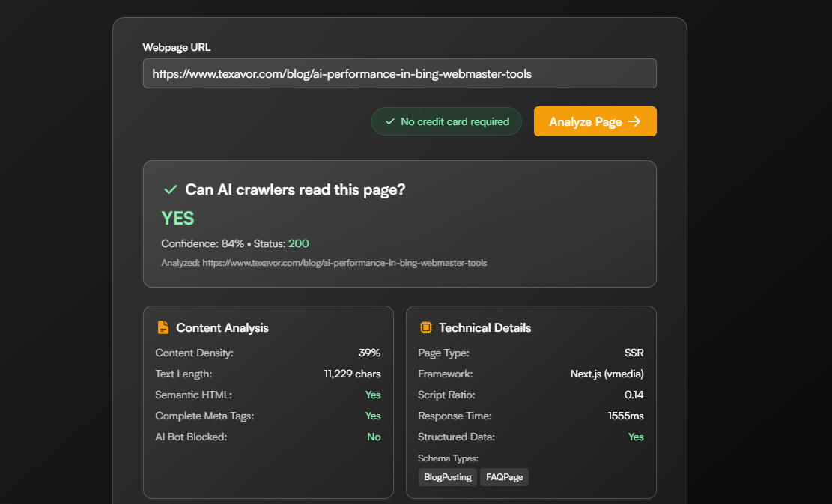This screenshot has width=832, height=504.
Task: Click the No credit card required badge
Action: (446, 121)
